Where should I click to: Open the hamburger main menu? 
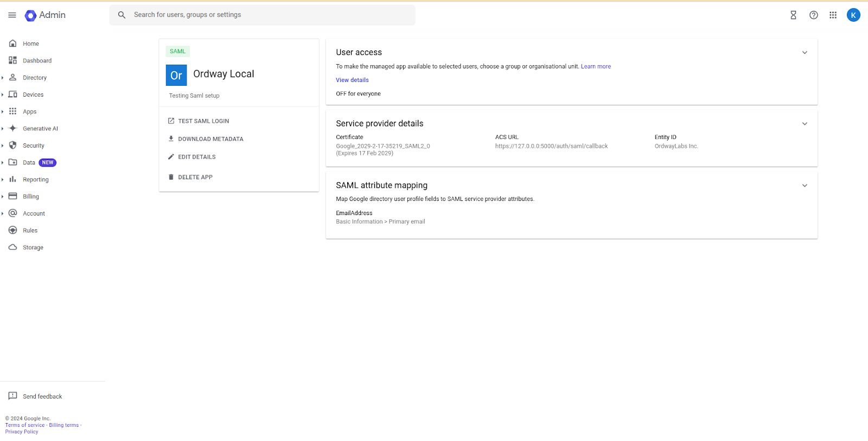coord(12,15)
